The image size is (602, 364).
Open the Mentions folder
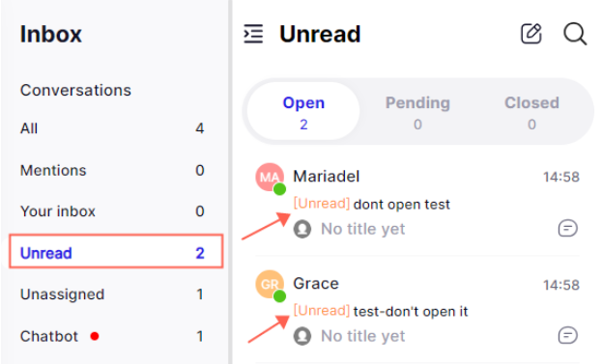tap(112, 170)
